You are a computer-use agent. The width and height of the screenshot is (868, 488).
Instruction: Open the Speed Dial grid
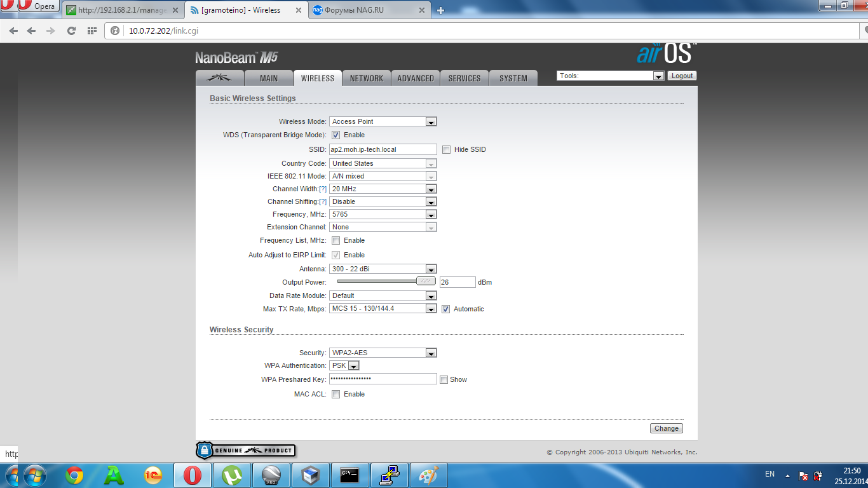pos(92,30)
